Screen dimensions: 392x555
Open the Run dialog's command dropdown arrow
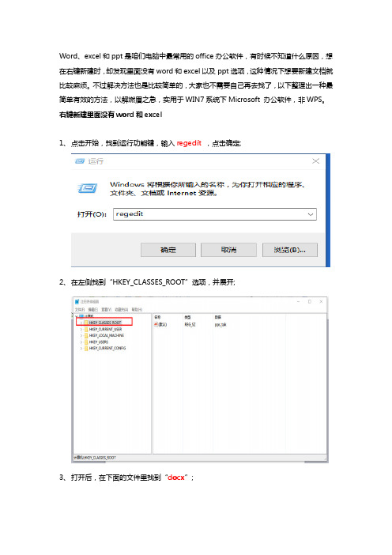[x=311, y=214]
